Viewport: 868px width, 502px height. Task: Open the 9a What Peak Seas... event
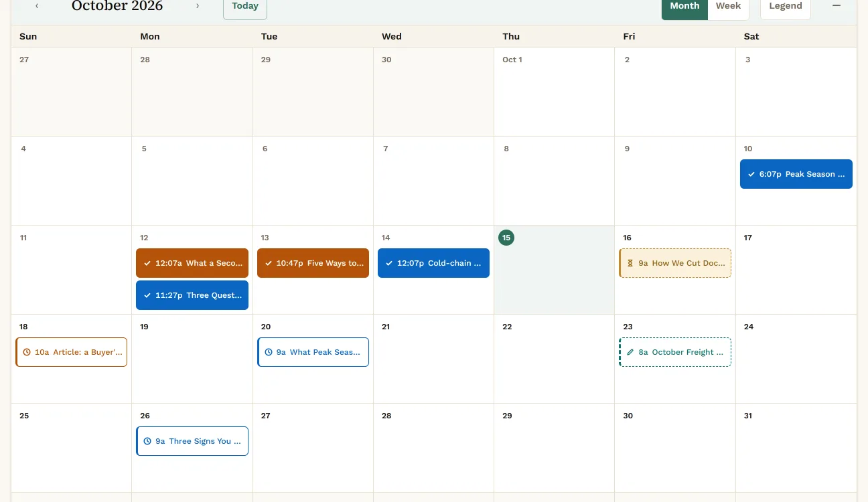[x=313, y=352]
